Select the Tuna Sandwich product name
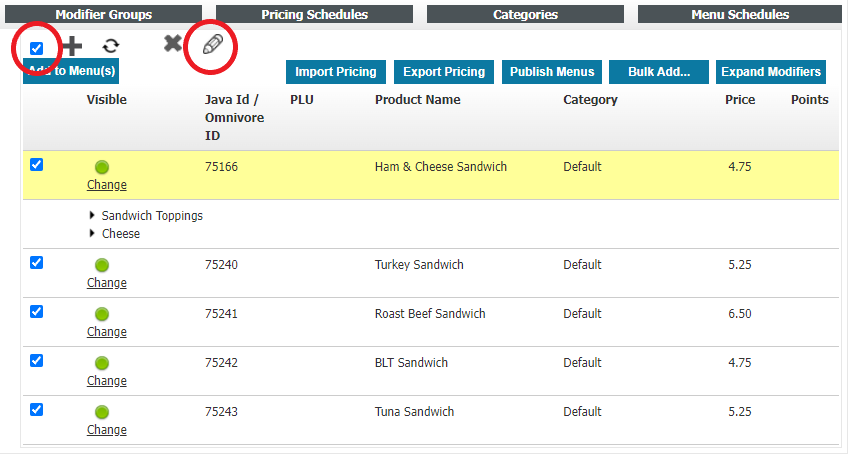This screenshot has height=475, width=849. pyautogui.click(x=414, y=412)
